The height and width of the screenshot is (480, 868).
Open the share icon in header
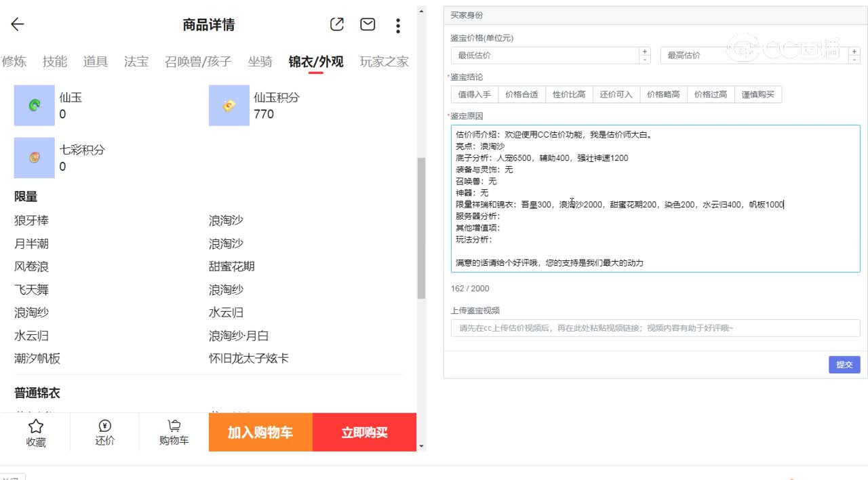coord(336,25)
